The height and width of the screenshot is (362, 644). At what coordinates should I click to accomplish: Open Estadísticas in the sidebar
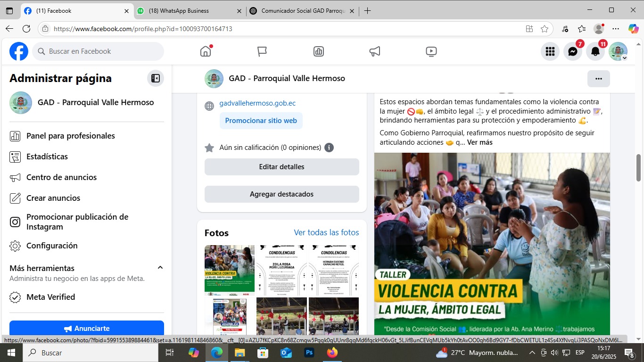pyautogui.click(x=47, y=156)
